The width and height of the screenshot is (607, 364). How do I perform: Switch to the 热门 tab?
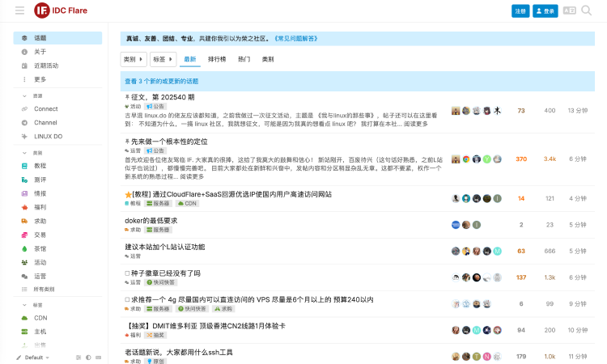pos(244,59)
